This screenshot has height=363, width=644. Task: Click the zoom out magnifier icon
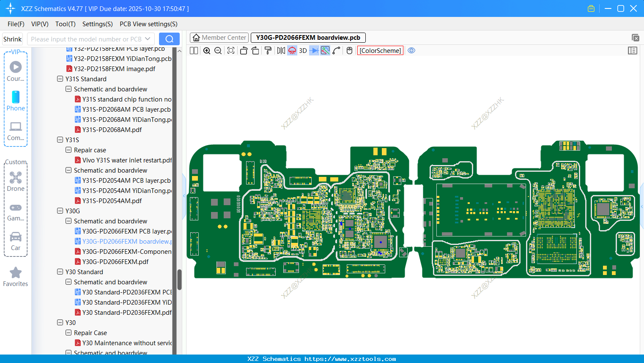[218, 51]
